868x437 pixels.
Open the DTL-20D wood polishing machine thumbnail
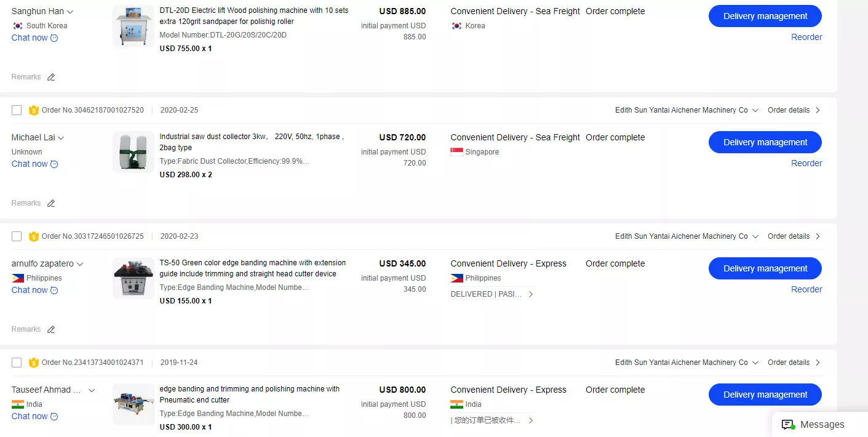(x=133, y=26)
